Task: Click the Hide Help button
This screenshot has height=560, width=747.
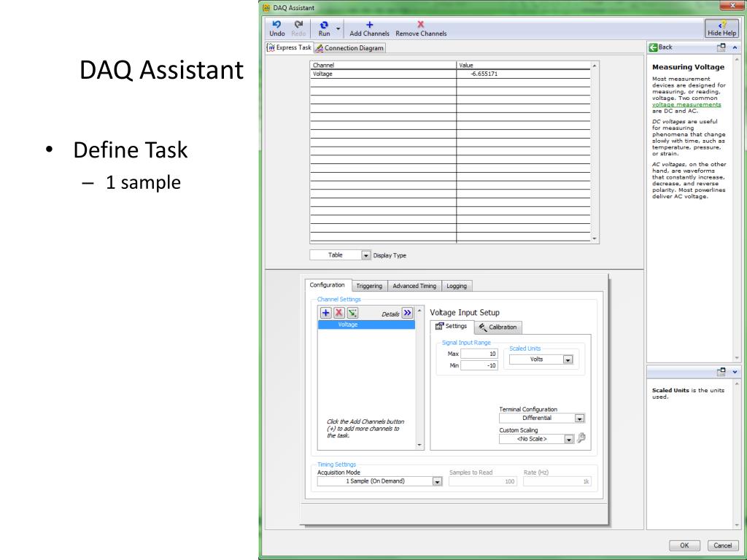Action: point(721,28)
